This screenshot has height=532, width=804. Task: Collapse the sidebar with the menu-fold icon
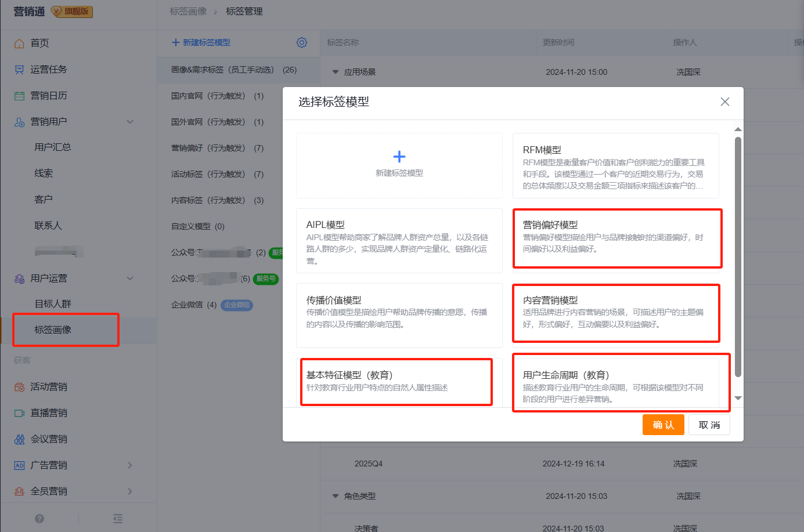pyautogui.click(x=118, y=519)
